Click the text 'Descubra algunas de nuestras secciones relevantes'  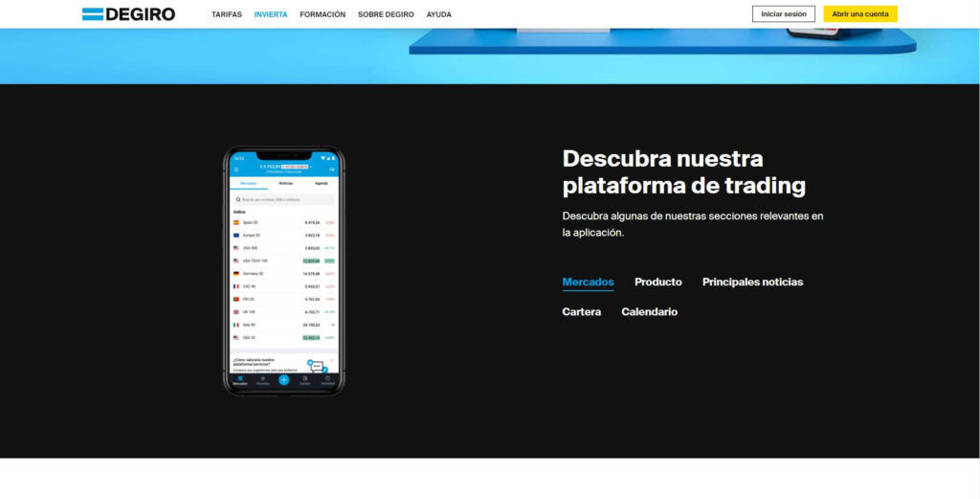coord(685,216)
